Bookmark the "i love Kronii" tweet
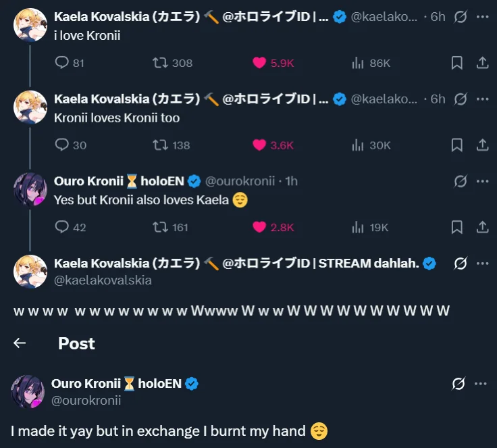The image size is (497, 448). tap(456, 63)
